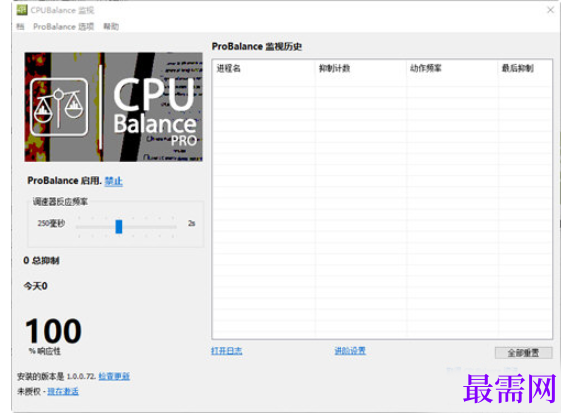The height and width of the screenshot is (420, 575).
Task: Click the 禁止 link to disable ProBalance
Action: pos(113,181)
